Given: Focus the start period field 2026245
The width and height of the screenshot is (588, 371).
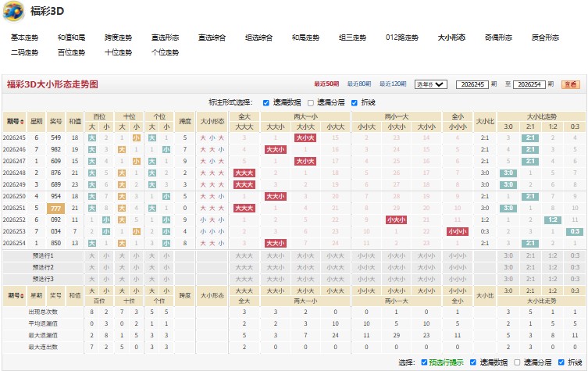Looking at the screenshot, I should [472, 84].
